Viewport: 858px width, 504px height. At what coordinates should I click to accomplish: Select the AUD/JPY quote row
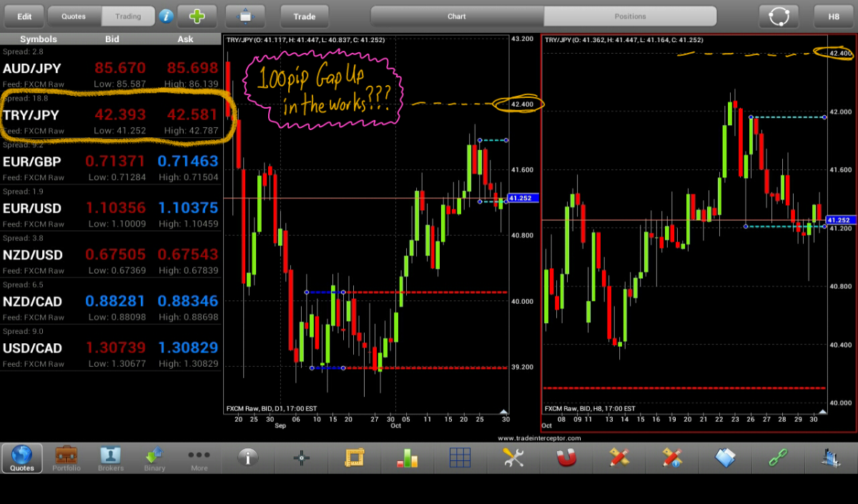pyautogui.click(x=111, y=68)
